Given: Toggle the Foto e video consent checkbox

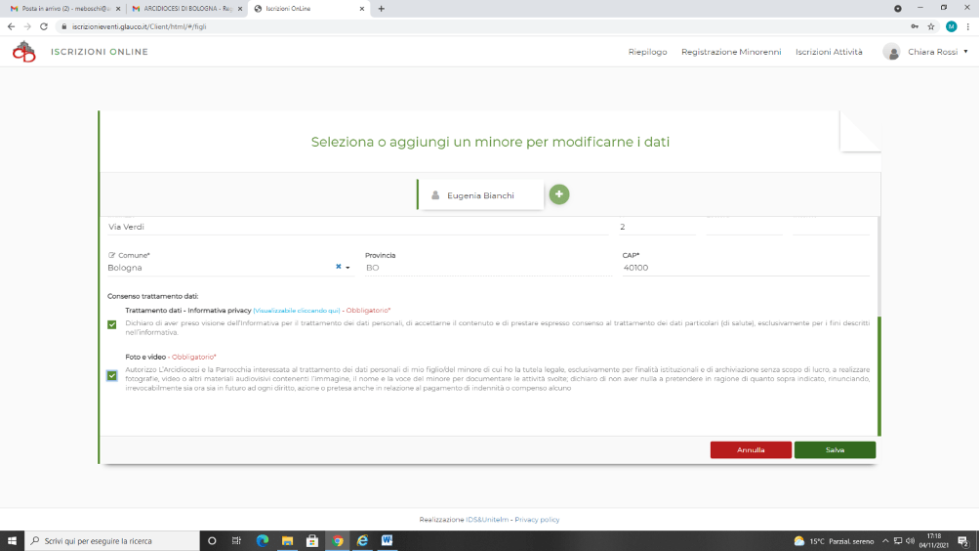Looking at the screenshot, I should pyautogui.click(x=112, y=375).
